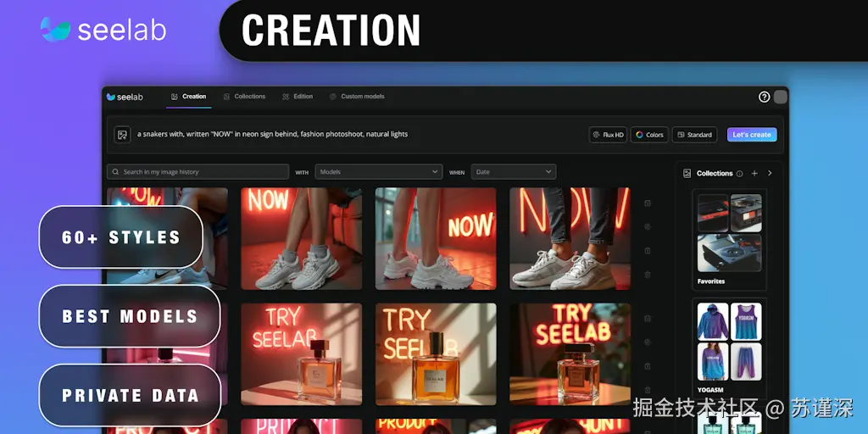Click the prompt text field about snakers

(x=272, y=134)
